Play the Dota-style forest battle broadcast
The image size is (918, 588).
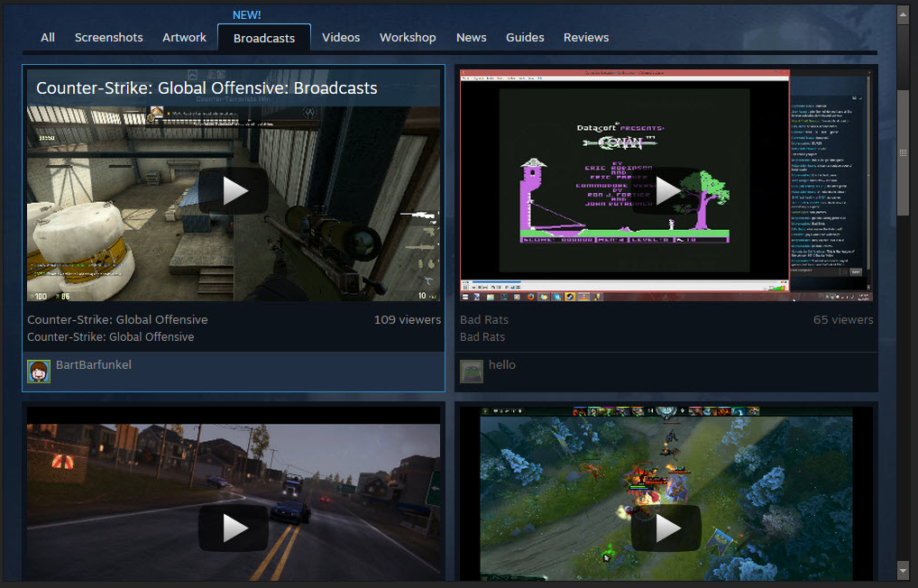coord(666,528)
